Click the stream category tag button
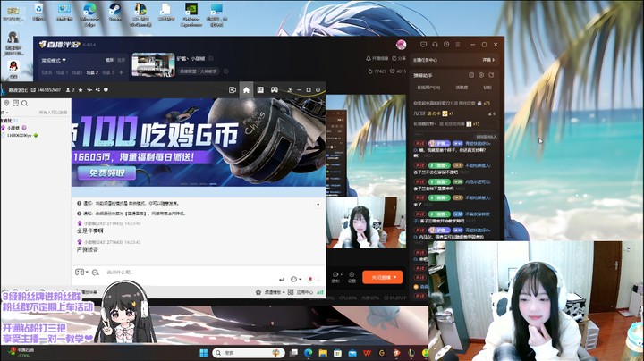 199,71
